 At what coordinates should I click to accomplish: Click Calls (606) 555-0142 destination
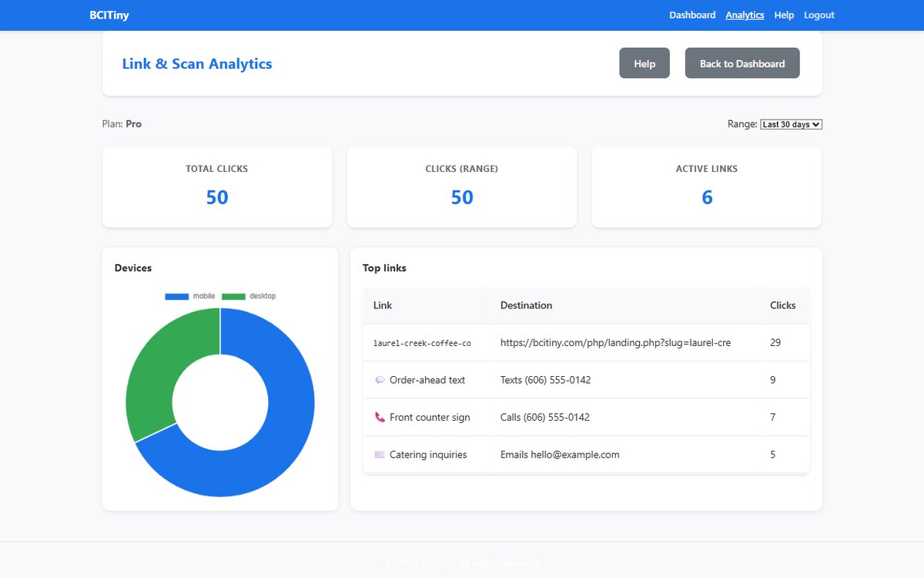[x=544, y=417]
